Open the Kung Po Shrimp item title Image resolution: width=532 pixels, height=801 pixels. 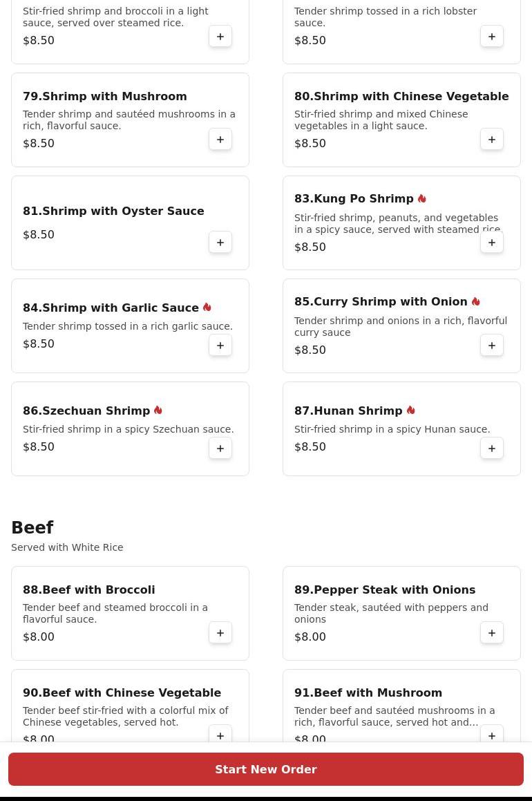tap(354, 199)
